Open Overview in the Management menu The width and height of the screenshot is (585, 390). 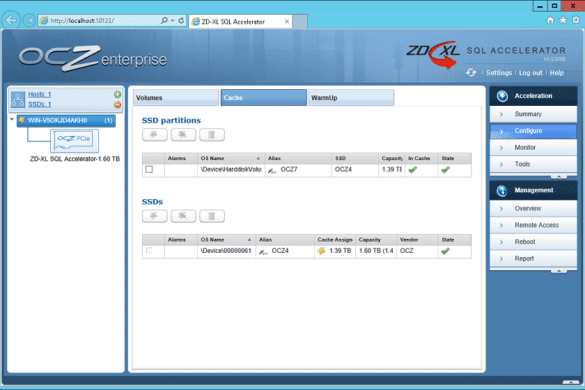tap(533, 209)
